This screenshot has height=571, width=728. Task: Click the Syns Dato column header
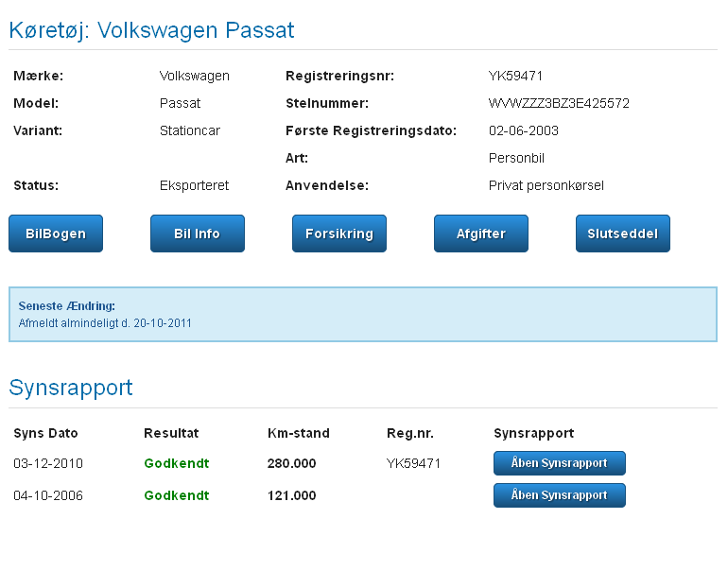(45, 433)
